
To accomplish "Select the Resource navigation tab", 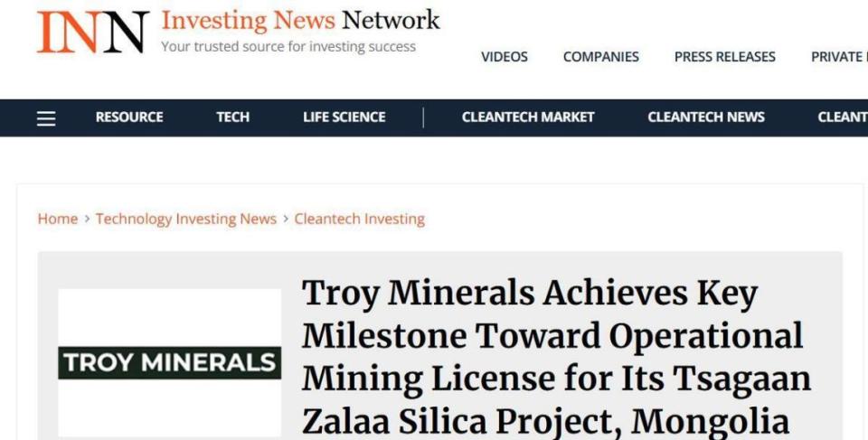I will (129, 117).
